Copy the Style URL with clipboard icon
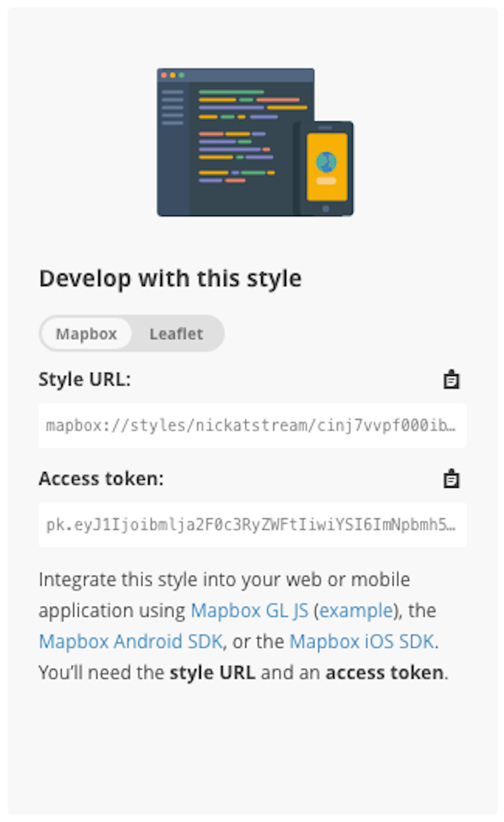Screen dimensions: 504x822 pyautogui.click(x=451, y=379)
